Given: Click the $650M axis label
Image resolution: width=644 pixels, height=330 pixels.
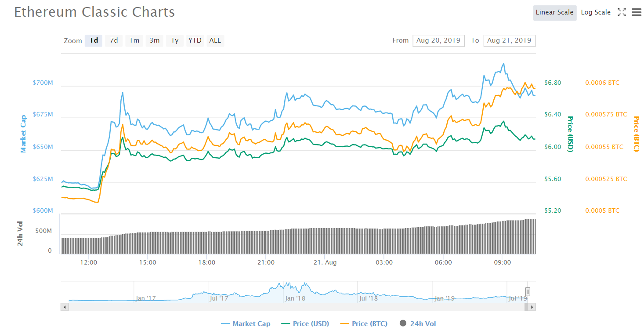Looking at the screenshot, I should point(43,147).
